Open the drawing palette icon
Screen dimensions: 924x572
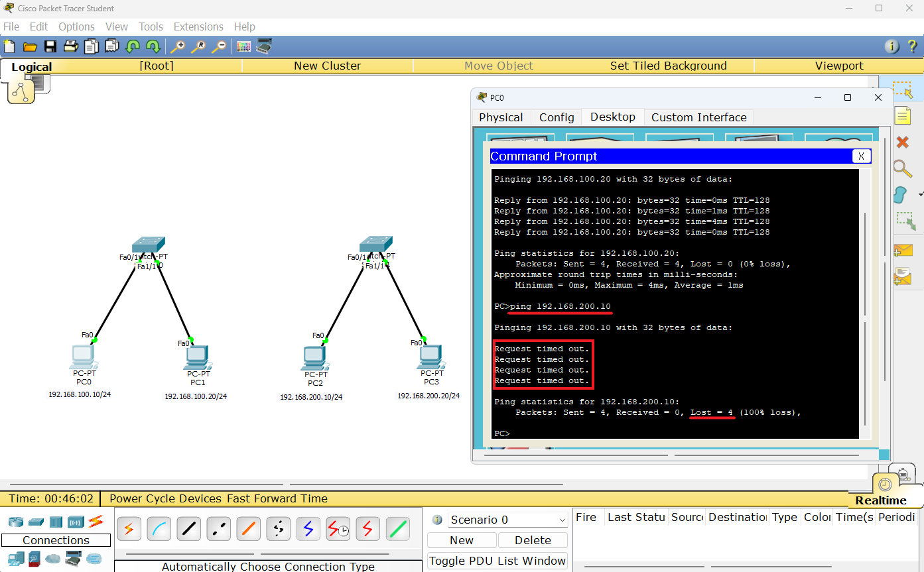click(x=243, y=46)
